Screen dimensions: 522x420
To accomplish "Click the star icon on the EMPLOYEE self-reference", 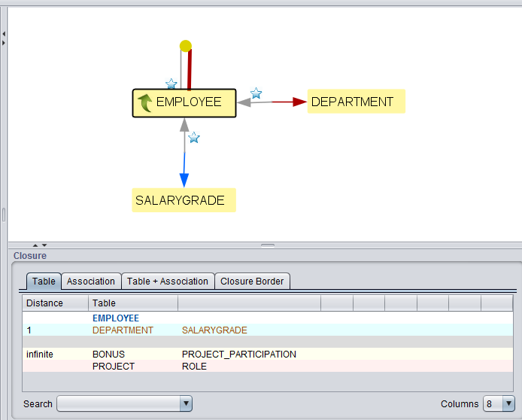I will 171,84.
